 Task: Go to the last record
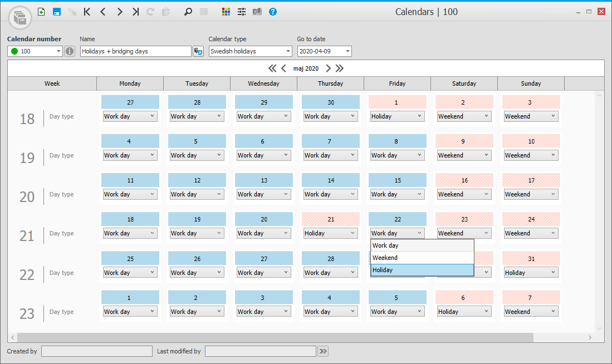(x=135, y=12)
